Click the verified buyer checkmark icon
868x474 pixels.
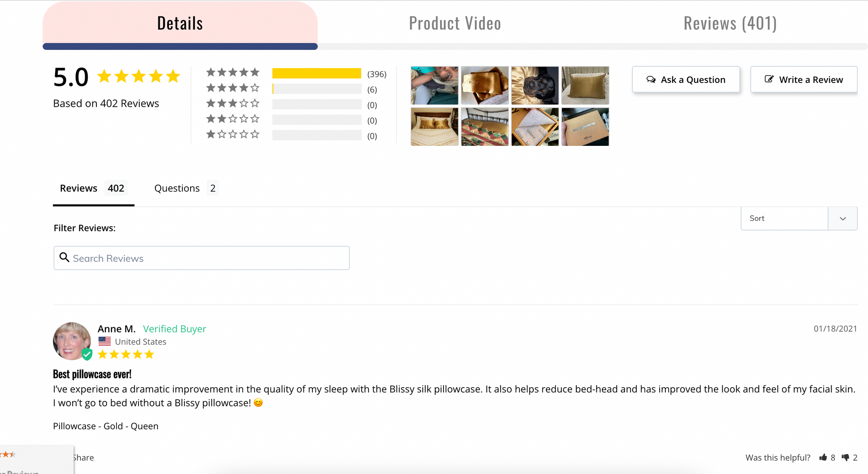click(x=86, y=356)
